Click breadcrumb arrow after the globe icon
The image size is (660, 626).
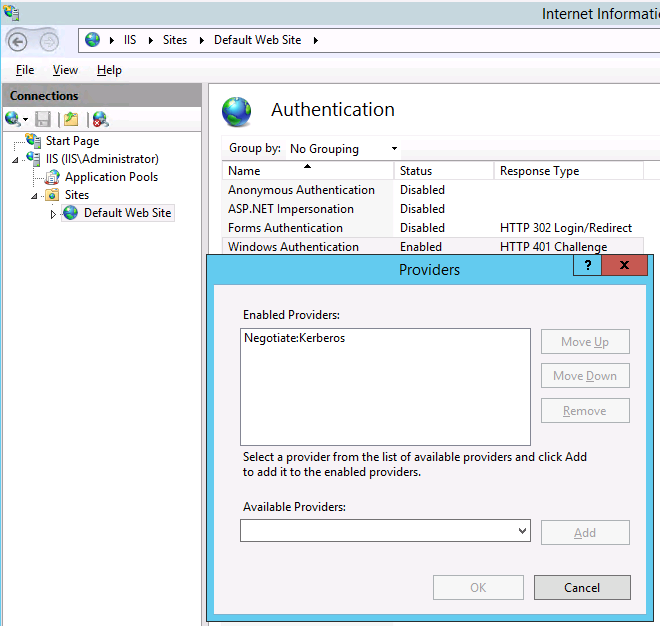pyautogui.click(x=112, y=40)
